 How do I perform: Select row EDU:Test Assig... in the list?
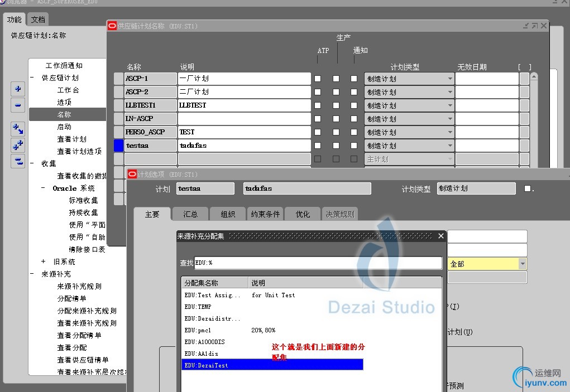272,295
